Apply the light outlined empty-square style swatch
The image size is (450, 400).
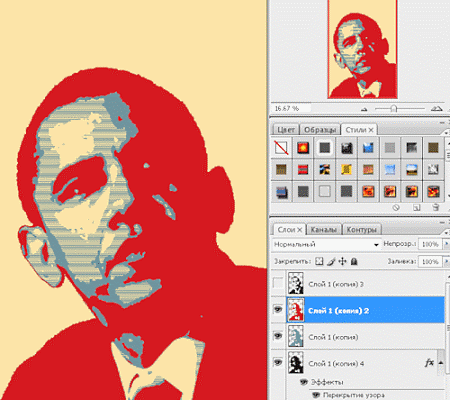[325, 192]
